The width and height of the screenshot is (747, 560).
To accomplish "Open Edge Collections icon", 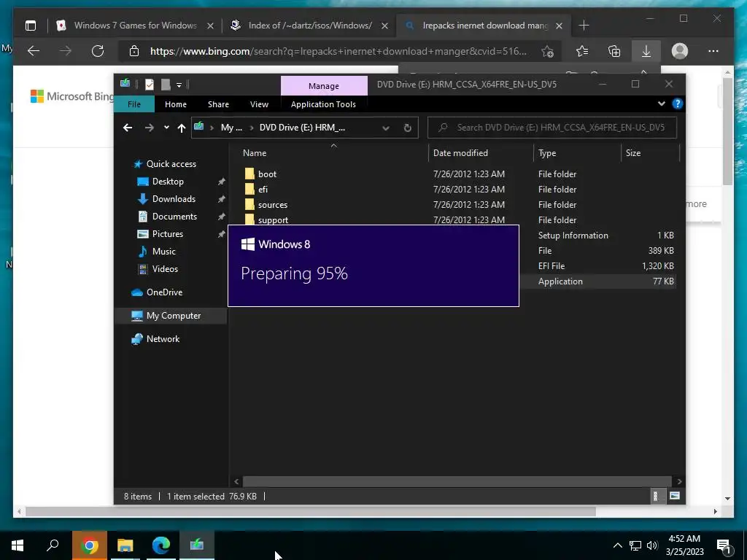I will click(614, 51).
